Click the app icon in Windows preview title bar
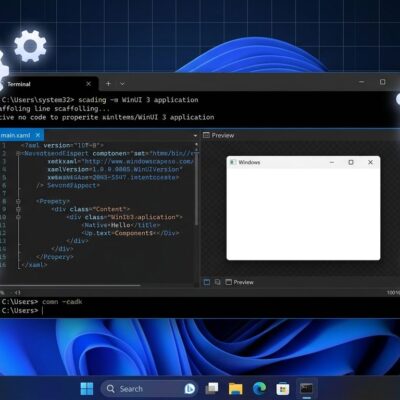 pyautogui.click(x=233, y=162)
